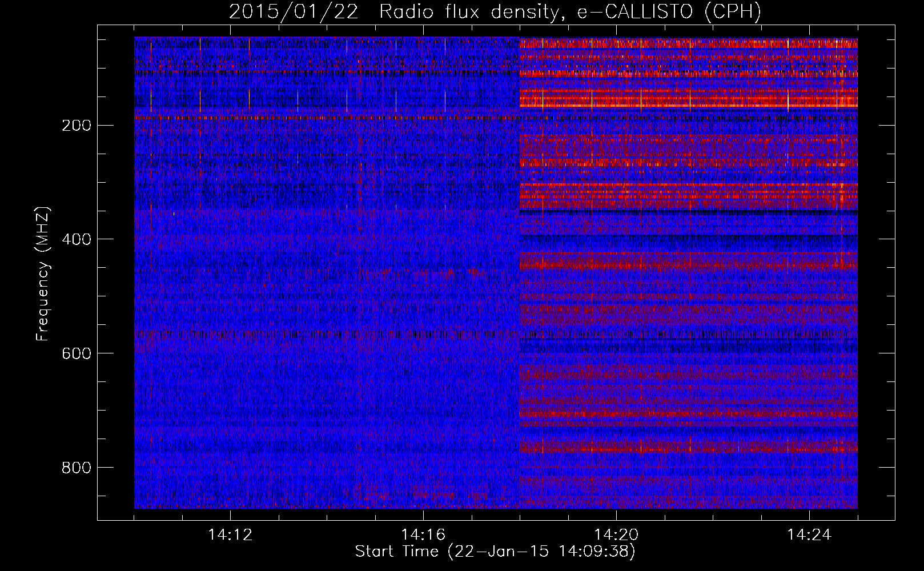Click the '800' frequency tick label
924x571 pixels.
[76, 468]
